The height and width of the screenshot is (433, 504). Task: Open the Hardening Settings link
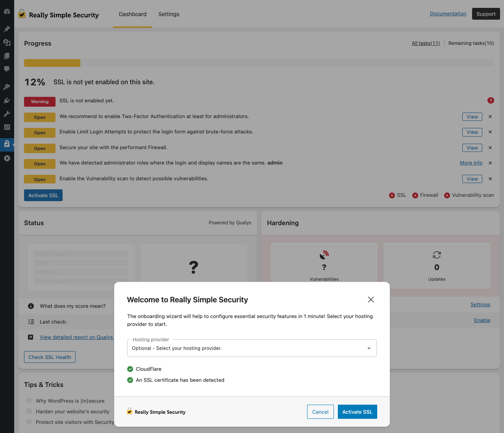[x=480, y=305]
